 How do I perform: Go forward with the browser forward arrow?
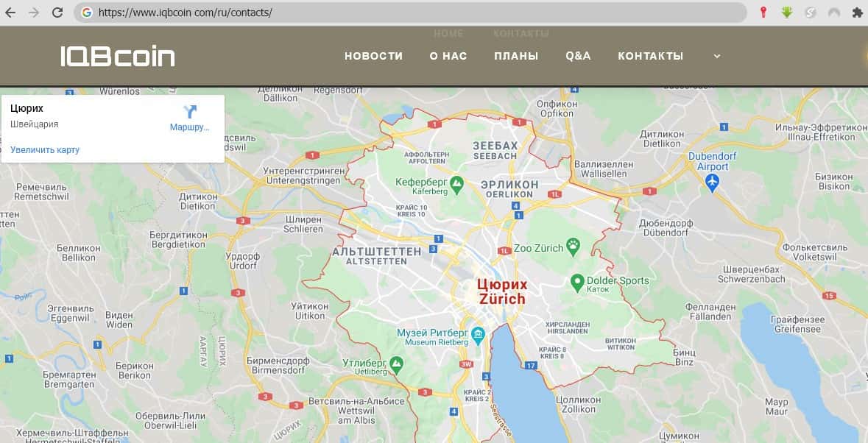click(x=34, y=13)
